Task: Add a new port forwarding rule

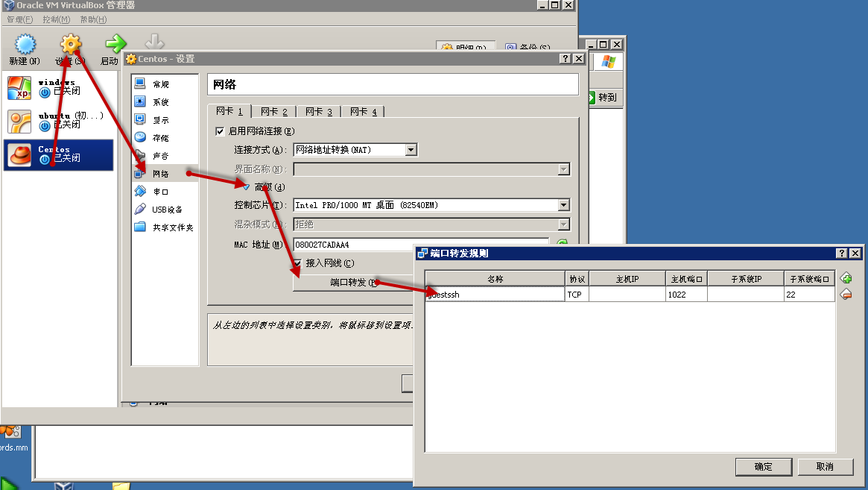Action: (846, 278)
